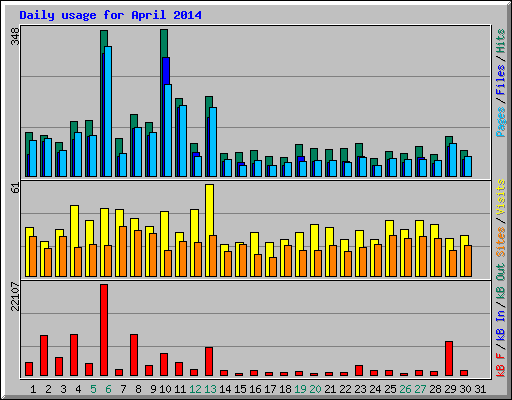
Task: Click day 30 on the x-axis
Action: pyautogui.click(x=465, y=389)
